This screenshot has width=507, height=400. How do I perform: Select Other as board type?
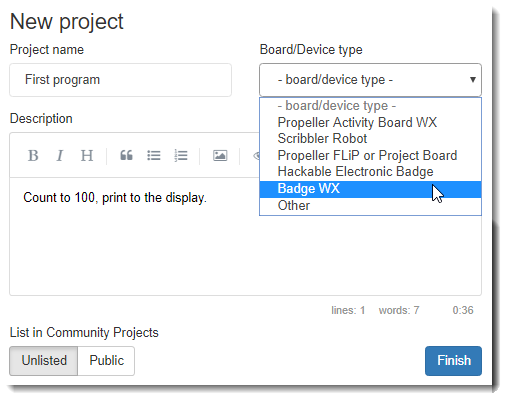370,206
